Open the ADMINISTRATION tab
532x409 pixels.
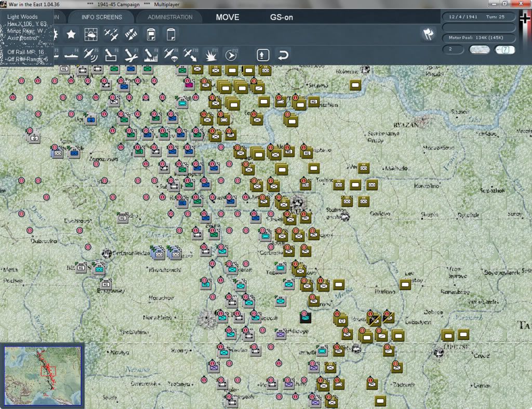170,17
